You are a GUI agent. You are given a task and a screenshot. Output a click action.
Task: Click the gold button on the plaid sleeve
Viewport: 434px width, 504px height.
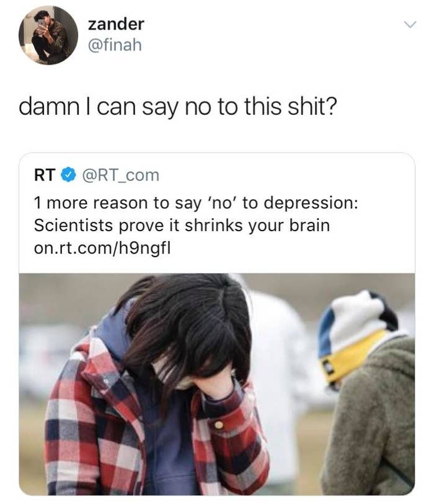click(x=219, y=425)
